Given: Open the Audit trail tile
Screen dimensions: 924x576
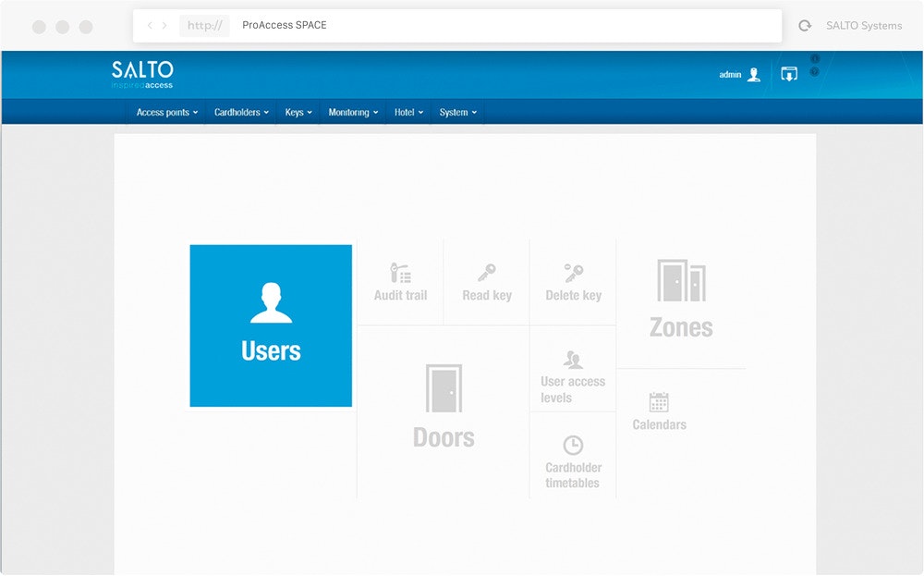Looking at the screenshot, I should point(400,284).
